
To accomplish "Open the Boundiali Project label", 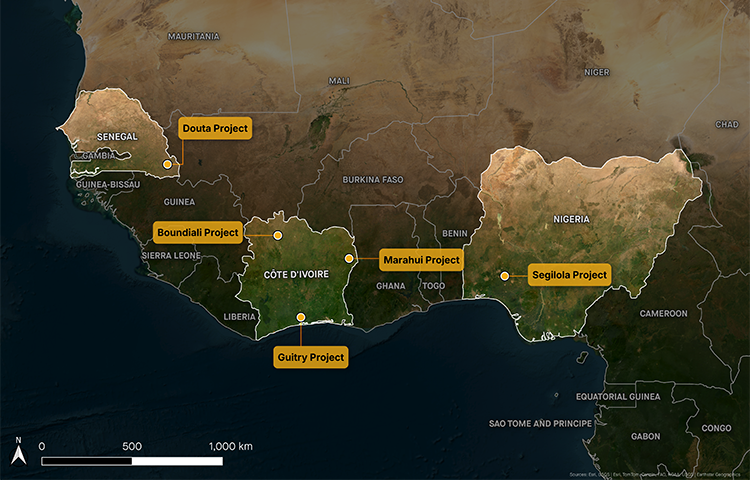I will 198,233.
